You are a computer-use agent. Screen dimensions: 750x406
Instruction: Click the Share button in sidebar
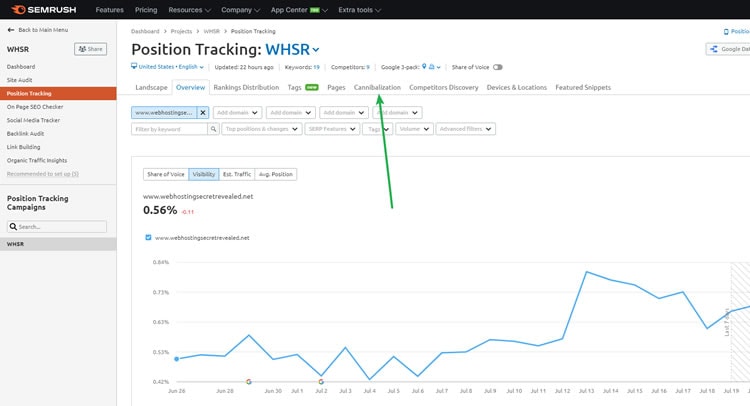tap(90, 49)
